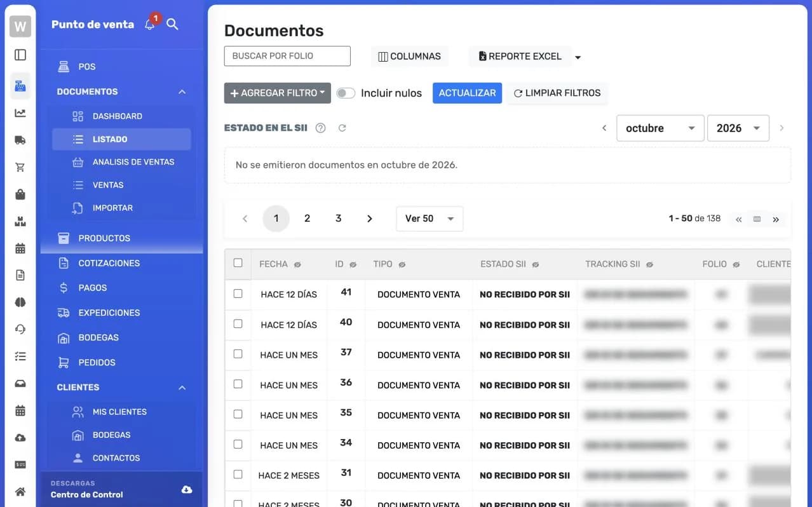Open the document page icon in left strip
Screen dimensions: 812x507
tap(20, 275)
